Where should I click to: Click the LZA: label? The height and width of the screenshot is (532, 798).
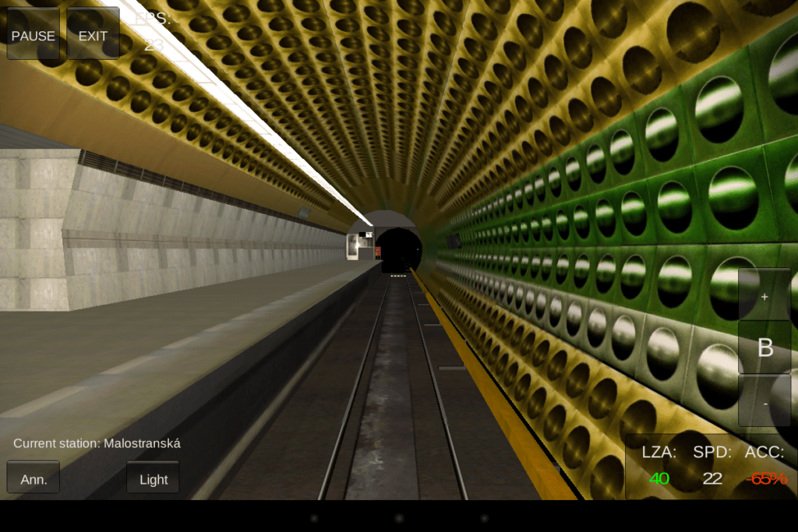659,452
